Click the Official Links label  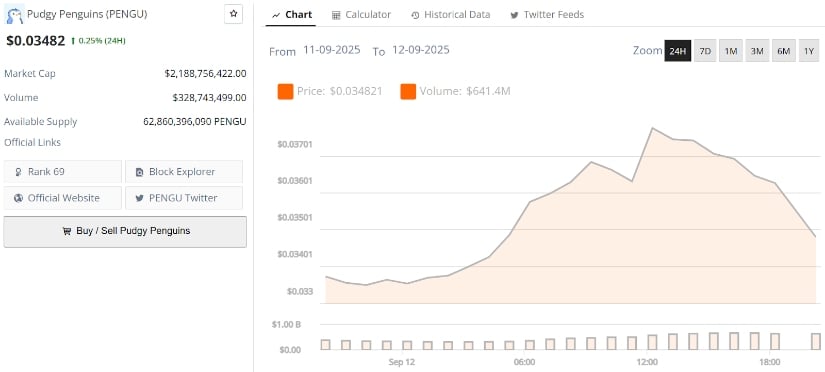click(32, 143)
